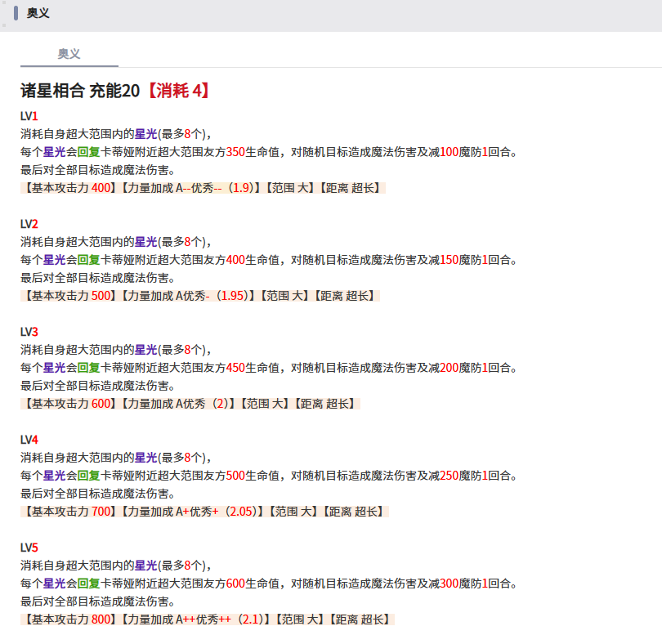Screen dimensions: 662x644
Task: Select the LV3 level heading
Action: (29, 332)
